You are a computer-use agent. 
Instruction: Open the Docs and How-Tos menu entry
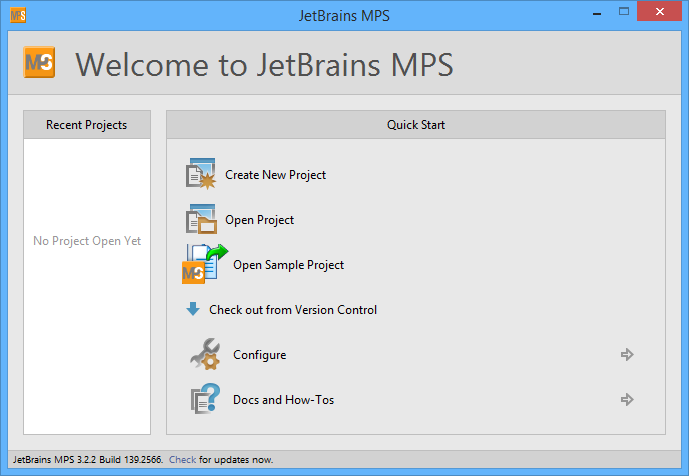(283, 400)
